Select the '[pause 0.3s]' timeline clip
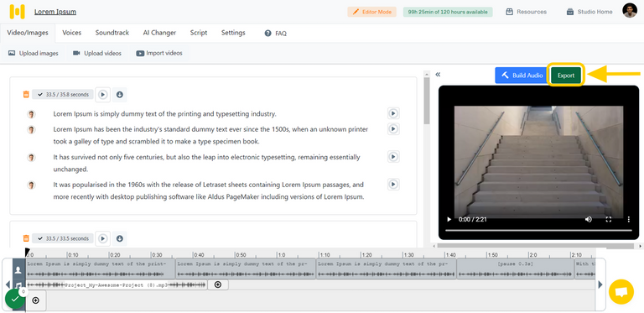Viewport: 644px width, 313px height. coord(515,269)
